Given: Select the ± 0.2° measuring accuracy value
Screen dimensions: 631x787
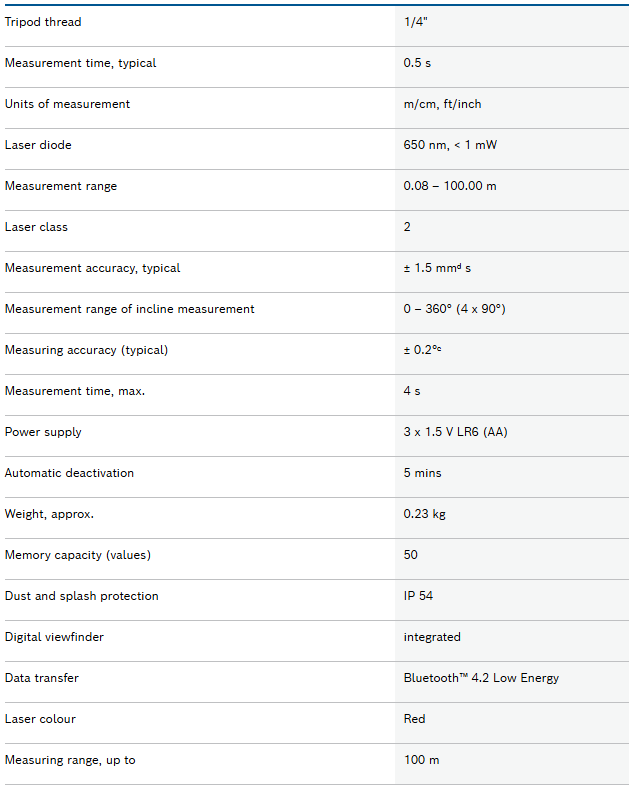Looking at the screenshot, I should pyautogui.click(x=424, y=350).
